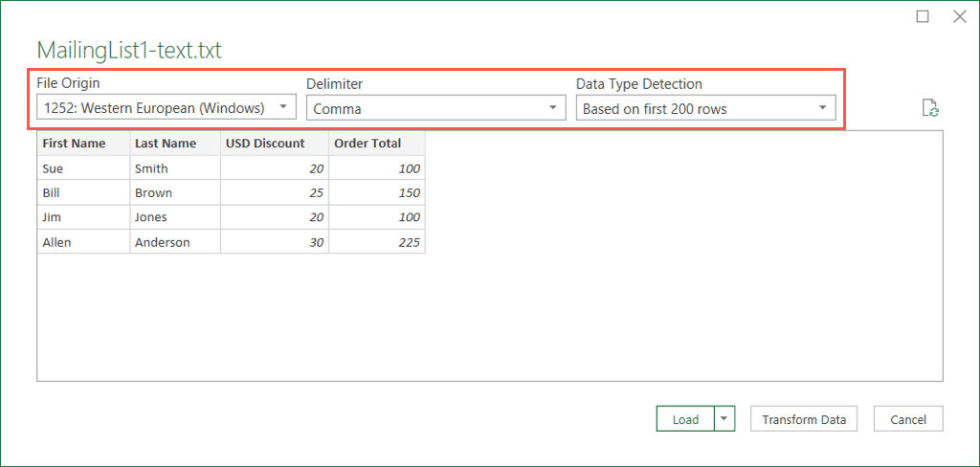Select the 225 order total cell

click(376, 242)
